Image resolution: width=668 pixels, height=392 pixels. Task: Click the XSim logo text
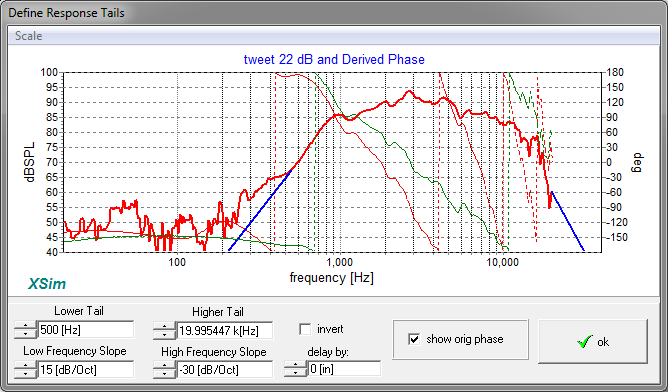tap(47, 284)
